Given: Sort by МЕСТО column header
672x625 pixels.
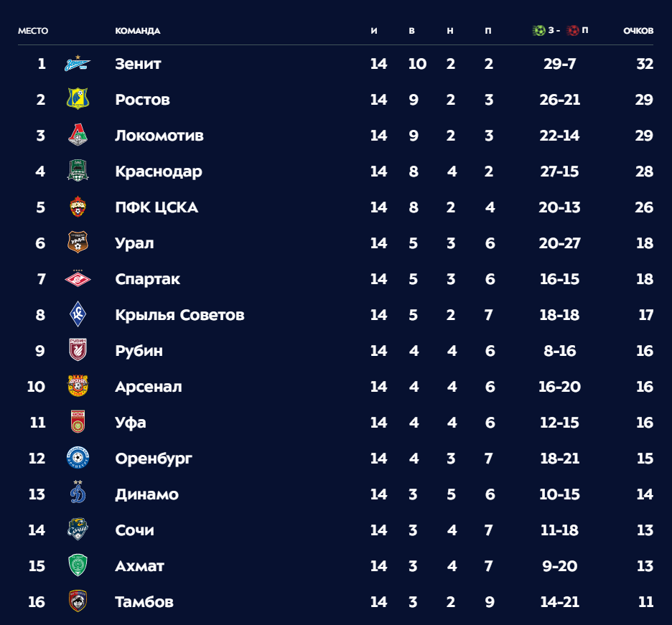Looking at the screenshot, I should [33, 31].
